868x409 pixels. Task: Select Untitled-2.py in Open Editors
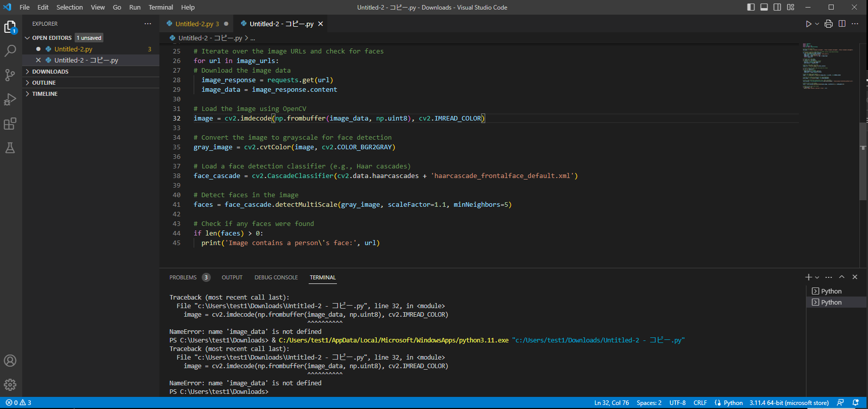click(x=73, y=49)
